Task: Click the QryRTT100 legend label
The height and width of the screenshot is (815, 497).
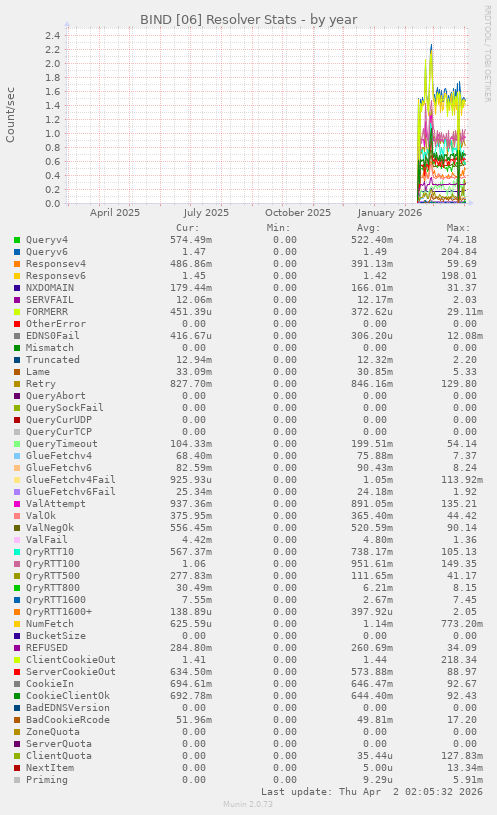Action: [53, 564]
